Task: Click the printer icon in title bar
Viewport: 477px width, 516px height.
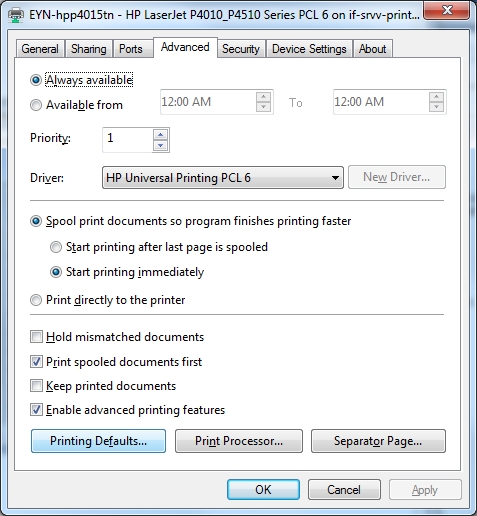Action: (x=15, y=15)
